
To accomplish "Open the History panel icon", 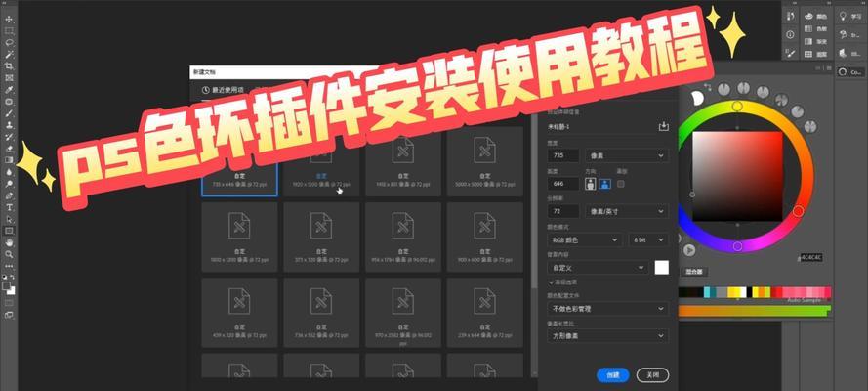I will pos(791,17).
